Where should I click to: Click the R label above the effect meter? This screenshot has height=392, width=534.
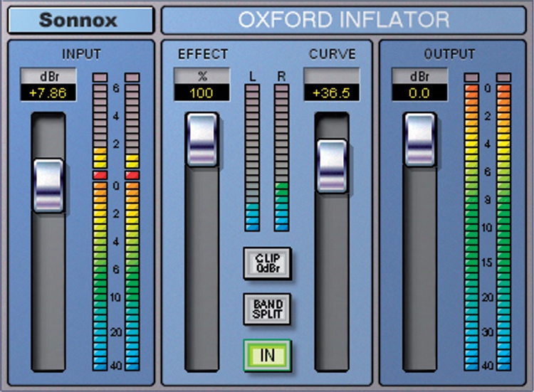point(281,77)
